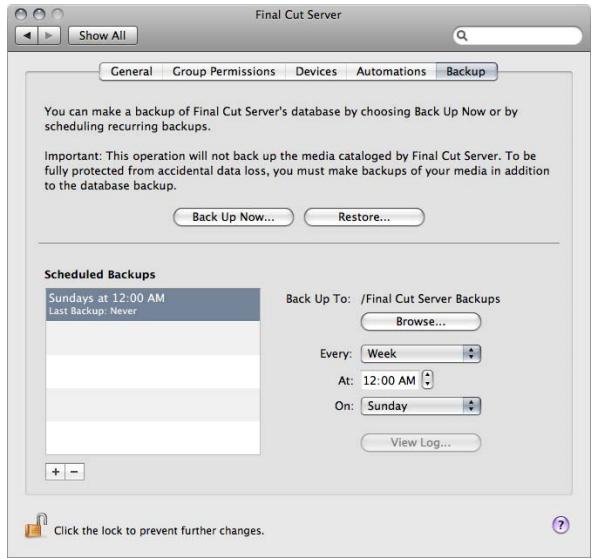Viewport: 593px width, 559px height.
Task: Open Help with the question mark button
Action: click(560, 525)
